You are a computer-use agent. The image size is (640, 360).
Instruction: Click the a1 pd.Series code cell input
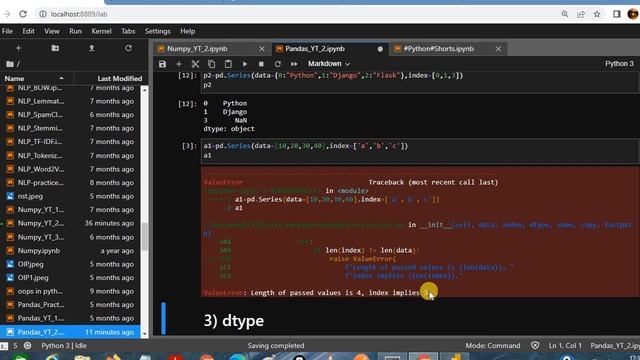pyautogui.click(x=420, y=151)
